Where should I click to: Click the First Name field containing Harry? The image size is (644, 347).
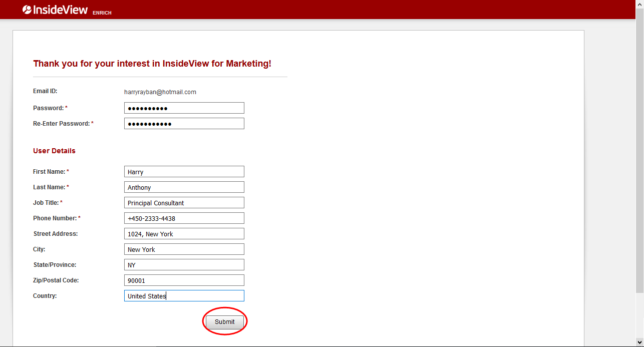pyautogui.click(x=184, y=172)
